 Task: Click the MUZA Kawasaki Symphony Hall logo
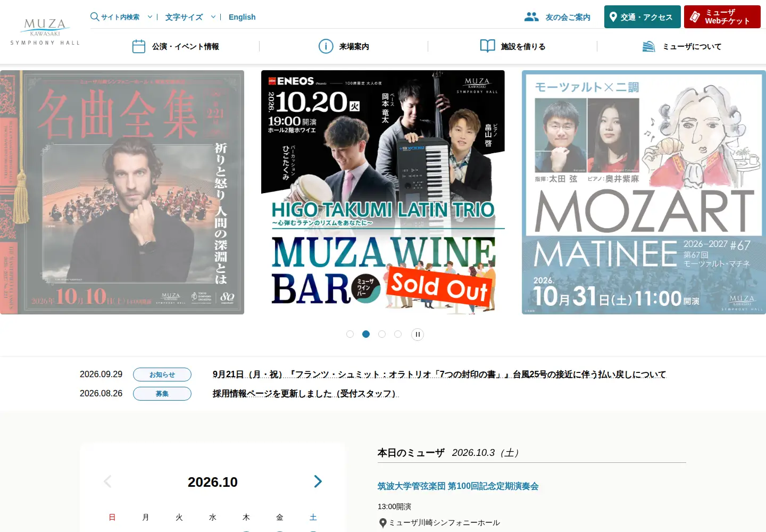[x=45, y=32]
